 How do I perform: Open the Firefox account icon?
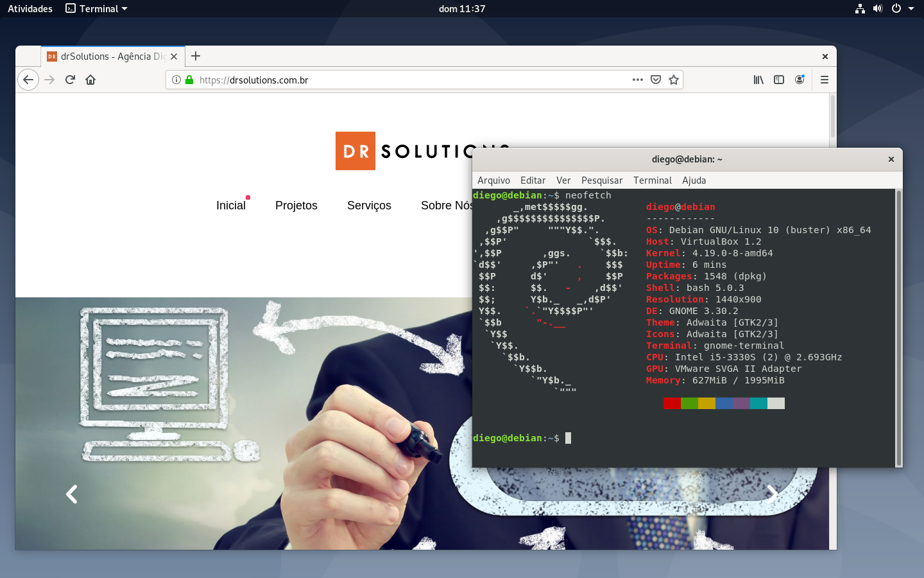[x=800, y=80]
